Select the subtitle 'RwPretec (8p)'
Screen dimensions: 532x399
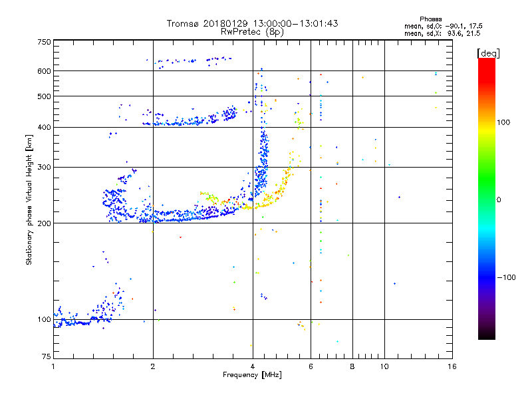(252, 32)
